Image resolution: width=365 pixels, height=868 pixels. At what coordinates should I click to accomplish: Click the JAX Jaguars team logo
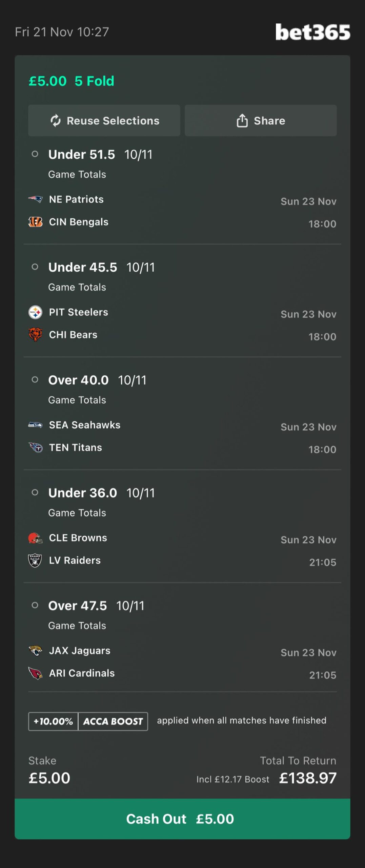coord(35,650)
